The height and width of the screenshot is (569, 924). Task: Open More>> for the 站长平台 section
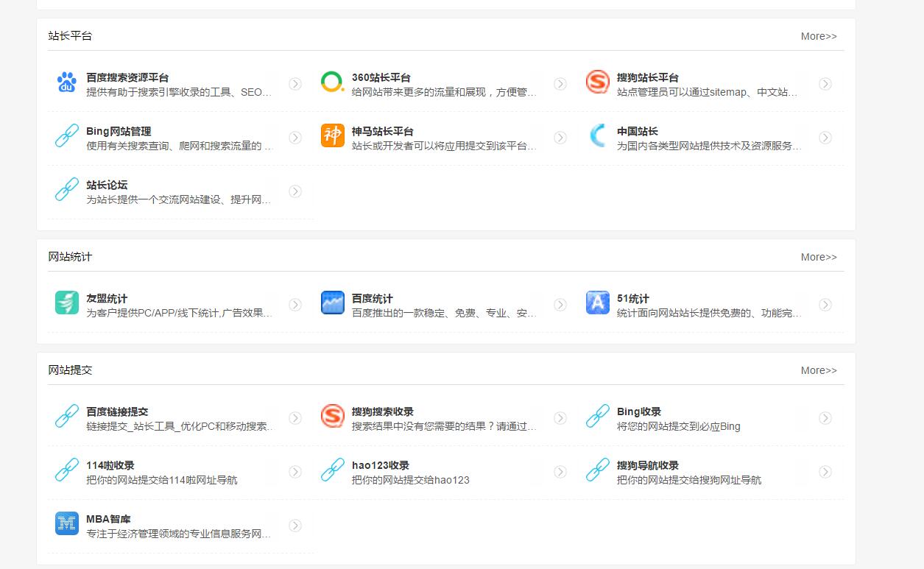(818, 35)
